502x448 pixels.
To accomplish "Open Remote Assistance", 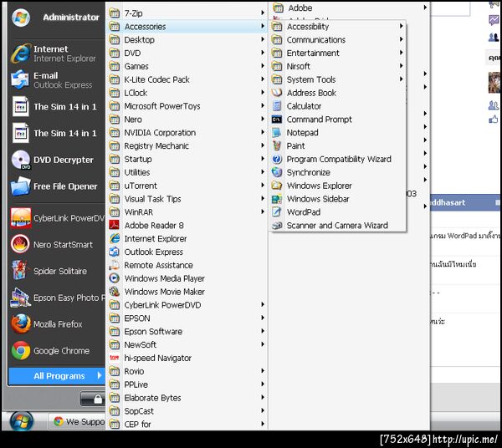I will pos(187,265).
